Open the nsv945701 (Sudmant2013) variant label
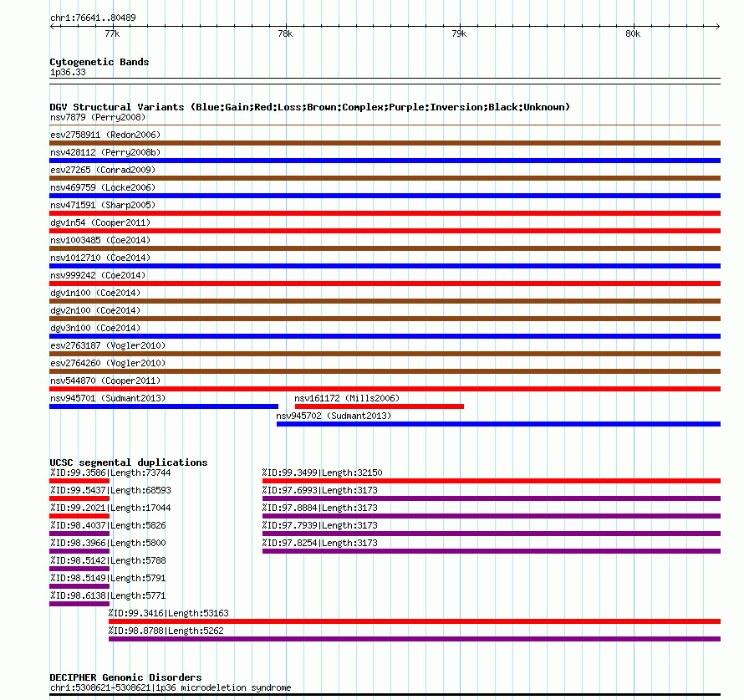744x700 pixels. coord(108,398)
